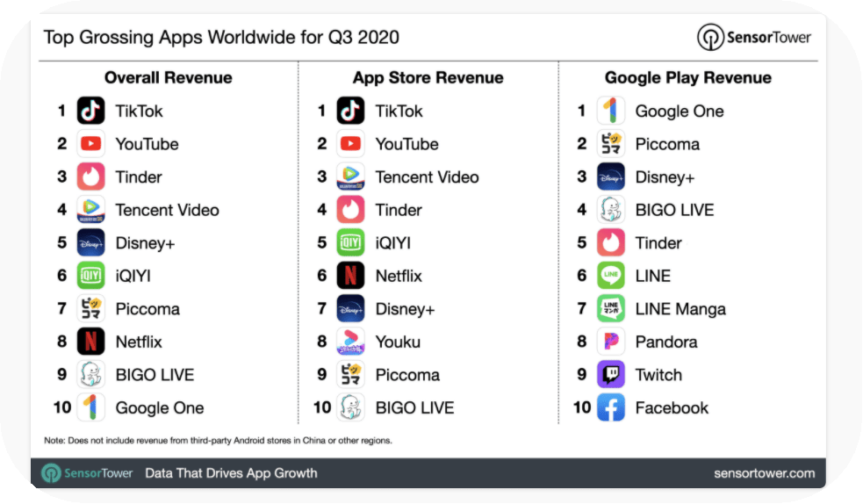
Task: Click BIGO LIVE icon under Overall Revenue
Action: coord(90,375)
